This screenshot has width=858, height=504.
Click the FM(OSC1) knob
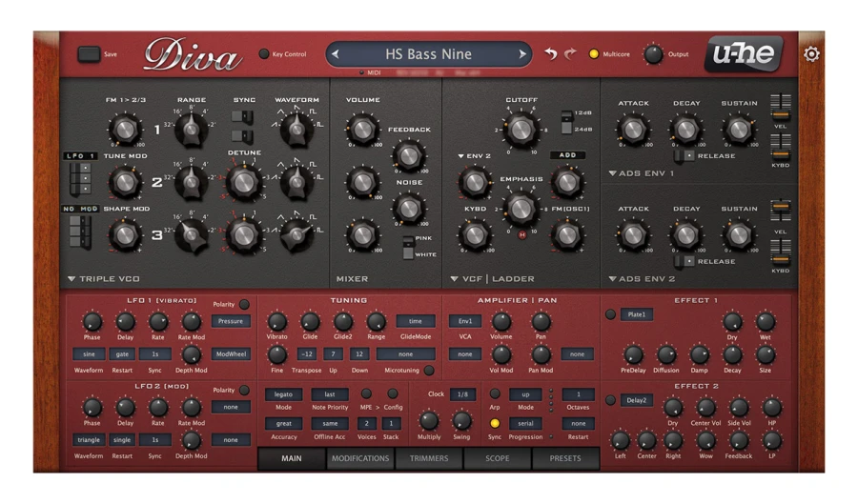pyautogui.click(x=567, y=235)
